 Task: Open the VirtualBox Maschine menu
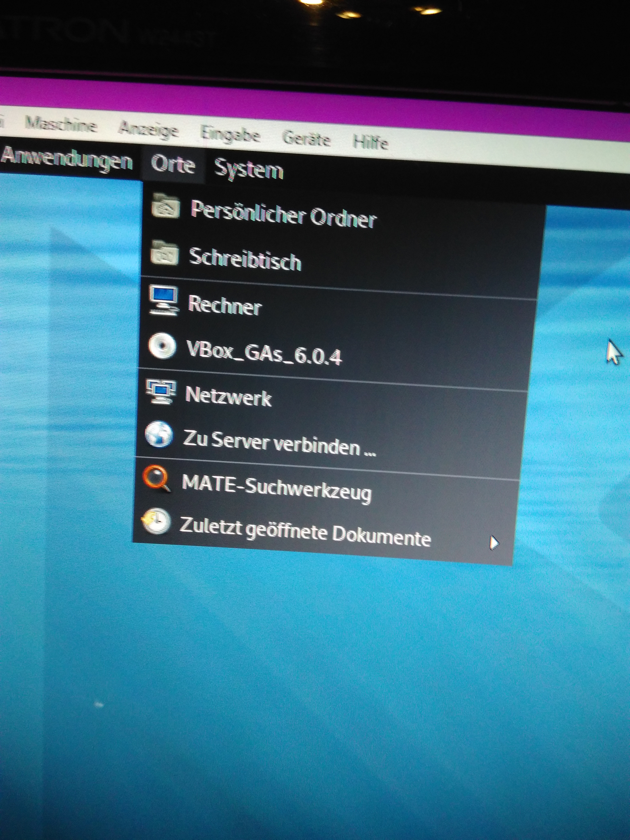coord(61,125)
